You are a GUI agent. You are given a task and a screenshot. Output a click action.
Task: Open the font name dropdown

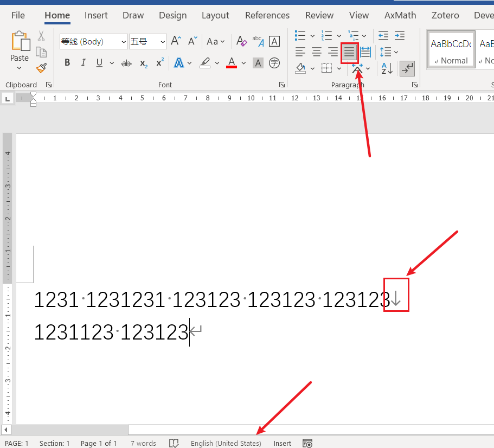124,41
